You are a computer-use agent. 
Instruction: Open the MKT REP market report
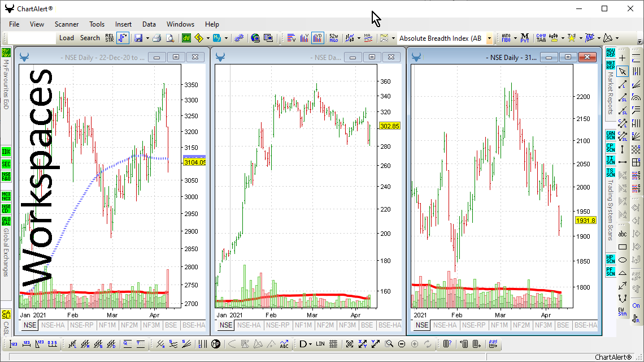(610, 65)
